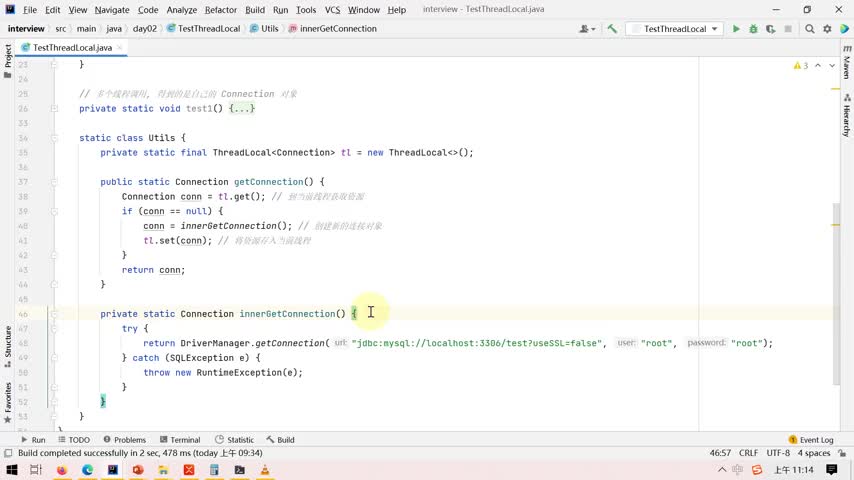Open the Edit menu
This screenshot has height=480, width=854.
[x=52, y=10]
